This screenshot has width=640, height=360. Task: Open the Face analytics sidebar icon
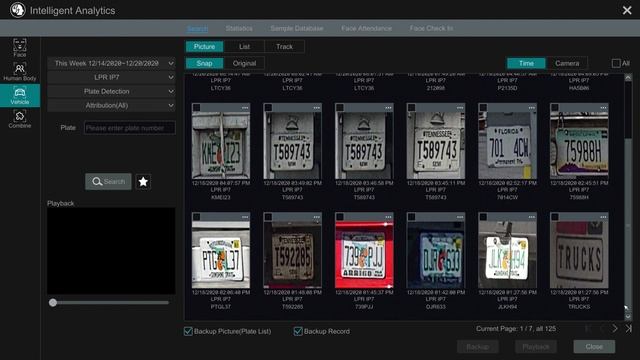pyautogui.click(x=20, y=47)
